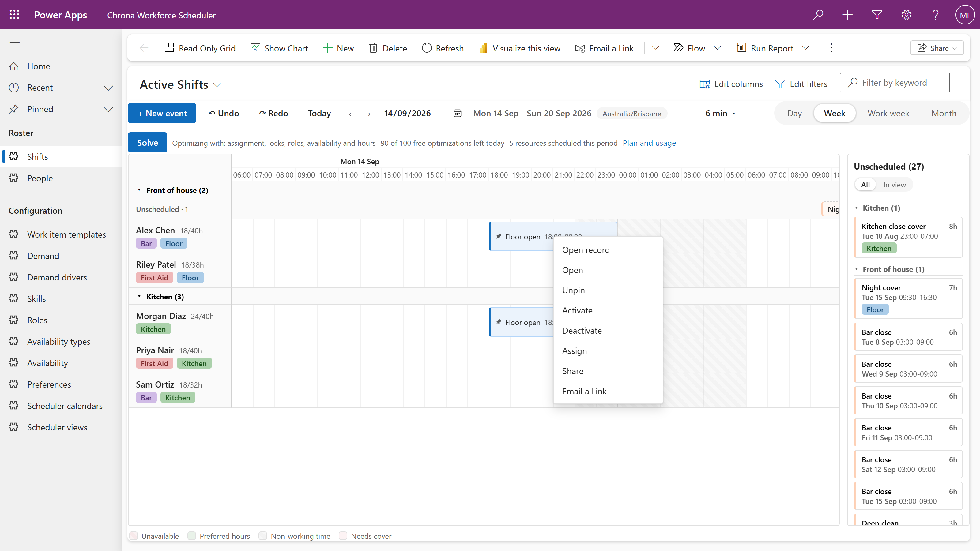Open the ML account avatar
980x551 pixels.
(965, 15)
